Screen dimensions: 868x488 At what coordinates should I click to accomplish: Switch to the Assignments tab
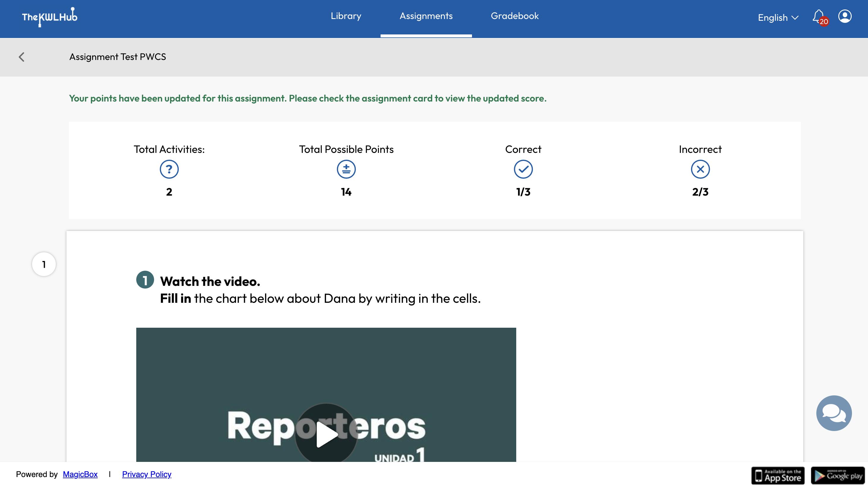pos(426,16)
